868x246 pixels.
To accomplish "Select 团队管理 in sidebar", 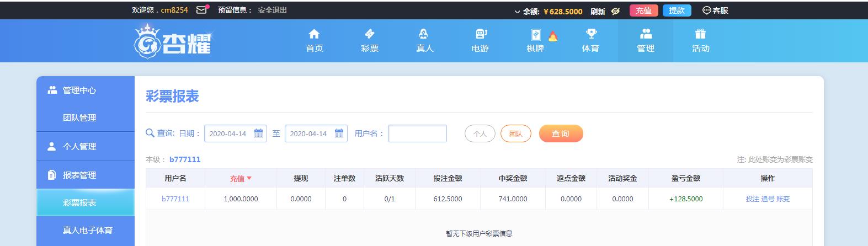I will coord(86,117).
